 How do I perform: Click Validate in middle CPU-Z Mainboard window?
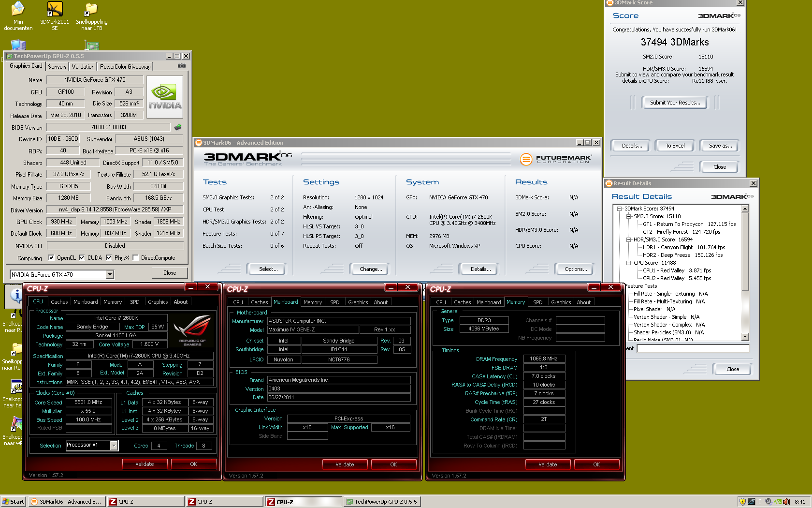point(345,464)
